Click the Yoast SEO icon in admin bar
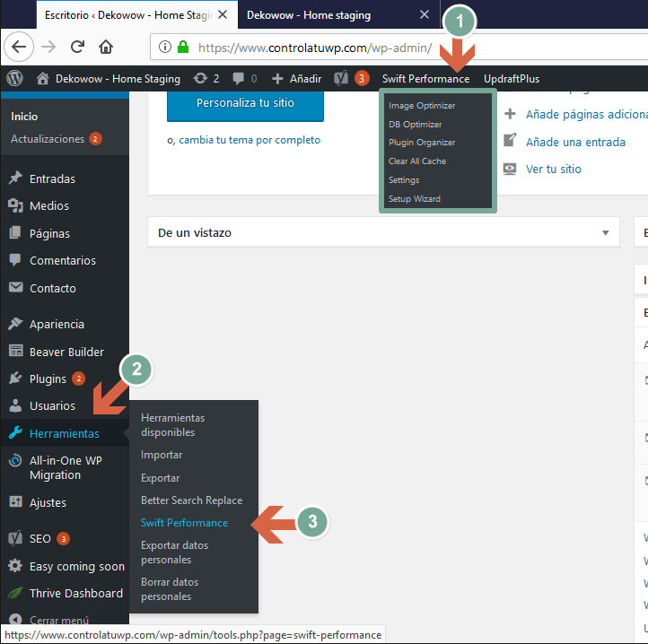Image resolution: width=648 pixels, height=644 pixels. point(341,78)
